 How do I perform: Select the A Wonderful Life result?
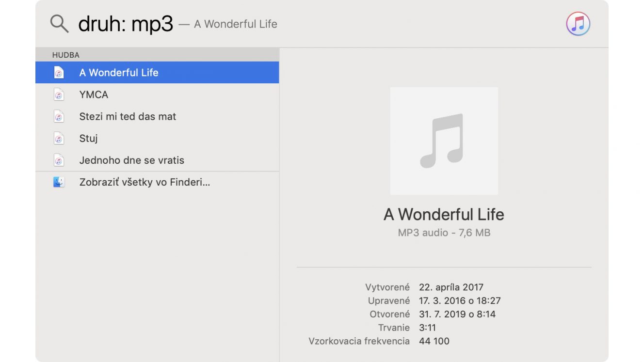(157, 73)
